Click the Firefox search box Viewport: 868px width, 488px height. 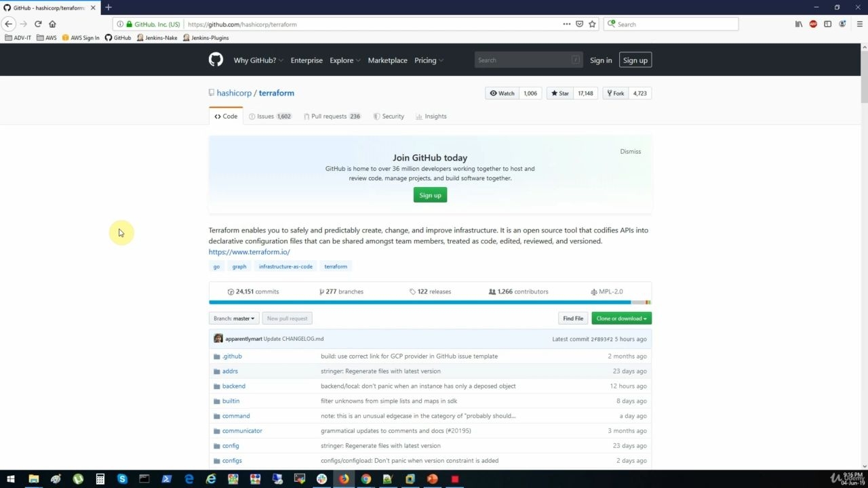click(671, 24)
